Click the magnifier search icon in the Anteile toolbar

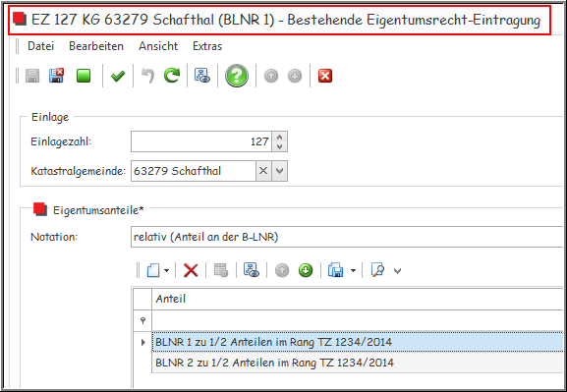(x=377, y=270)
